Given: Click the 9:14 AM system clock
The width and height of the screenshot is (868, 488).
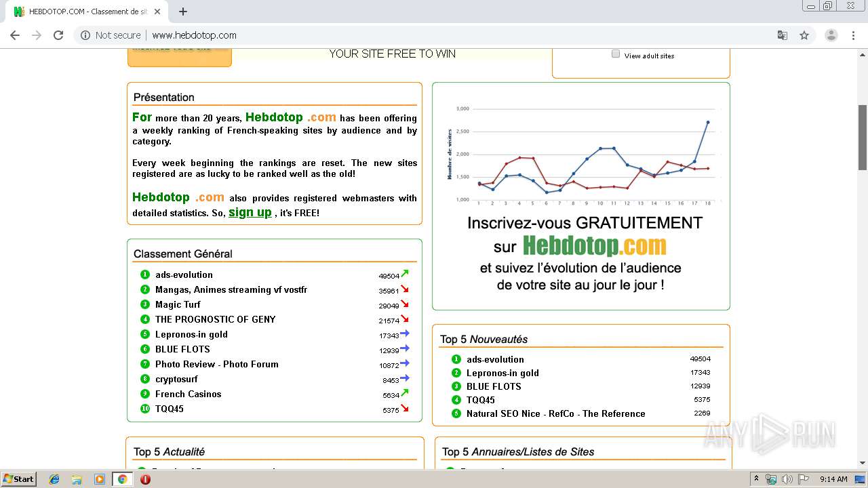Looking at the screenshot, I should 833,479.
